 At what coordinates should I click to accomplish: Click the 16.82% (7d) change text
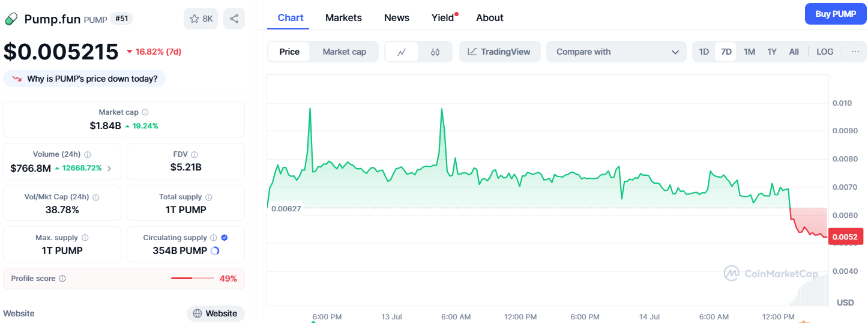[158, 52]
